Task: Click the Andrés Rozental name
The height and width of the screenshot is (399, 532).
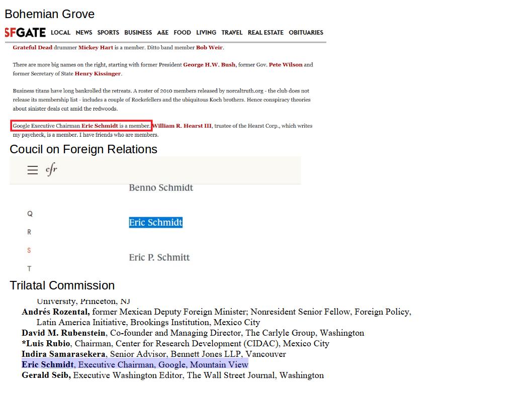Action: (x=56, y=312)
